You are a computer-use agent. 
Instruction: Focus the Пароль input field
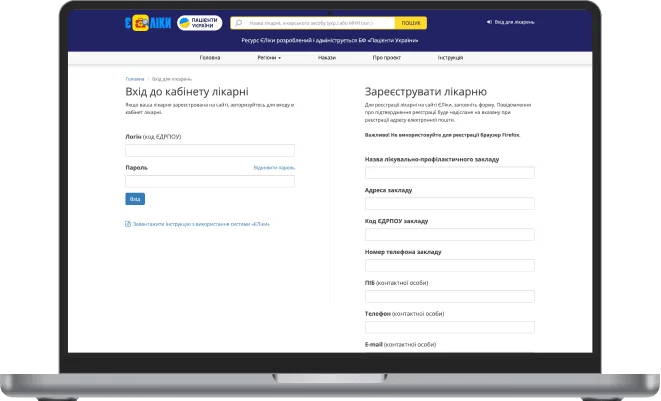tap(210, 182)
